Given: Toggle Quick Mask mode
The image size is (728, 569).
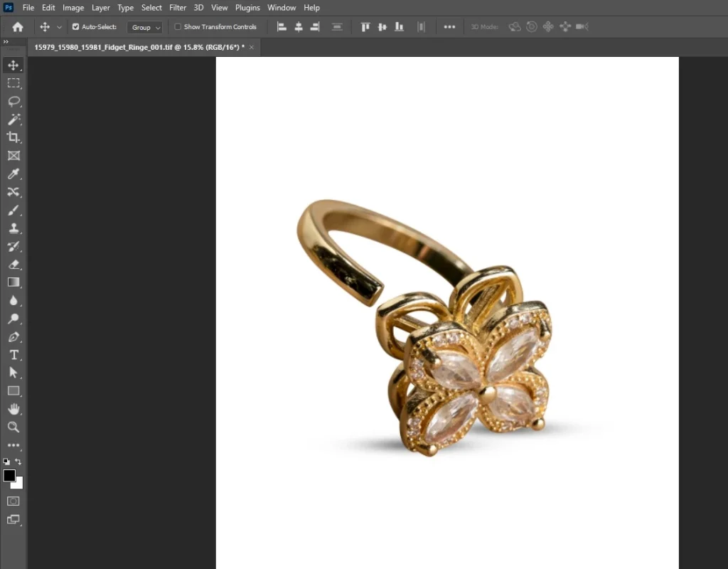Looking at the screenshot, I should (14, 501).
